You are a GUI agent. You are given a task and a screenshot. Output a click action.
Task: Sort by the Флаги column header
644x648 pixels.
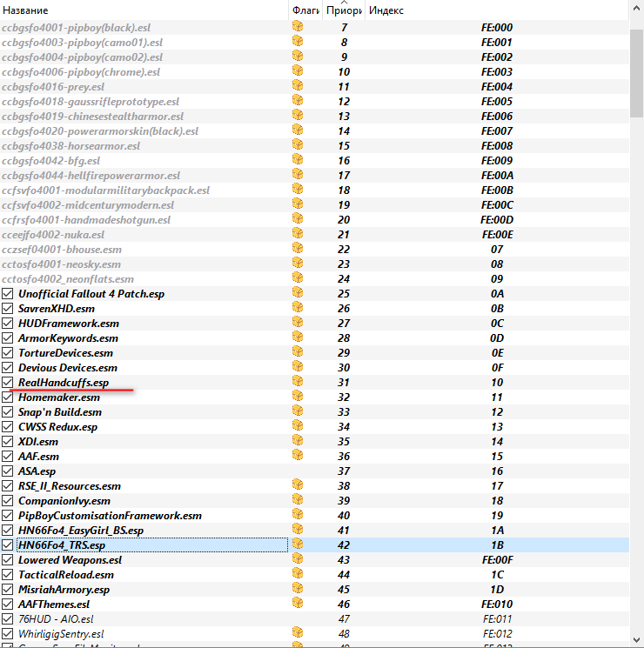305,10
